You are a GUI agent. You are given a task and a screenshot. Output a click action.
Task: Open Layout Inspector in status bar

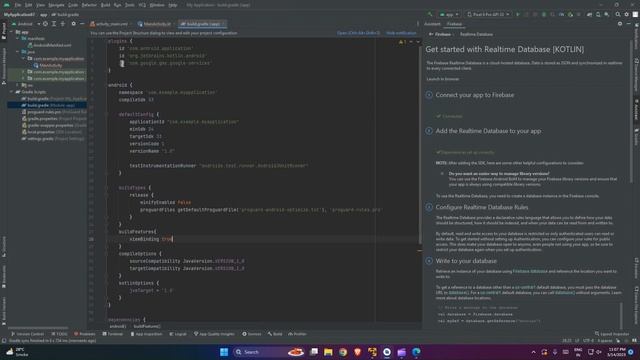[x=611, y=334]
